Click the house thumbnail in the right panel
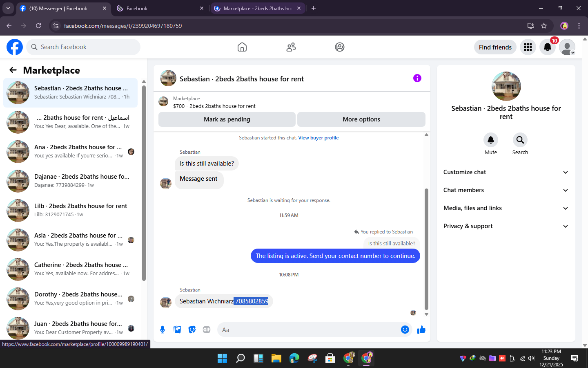588x368 pixels. [506, 86]
